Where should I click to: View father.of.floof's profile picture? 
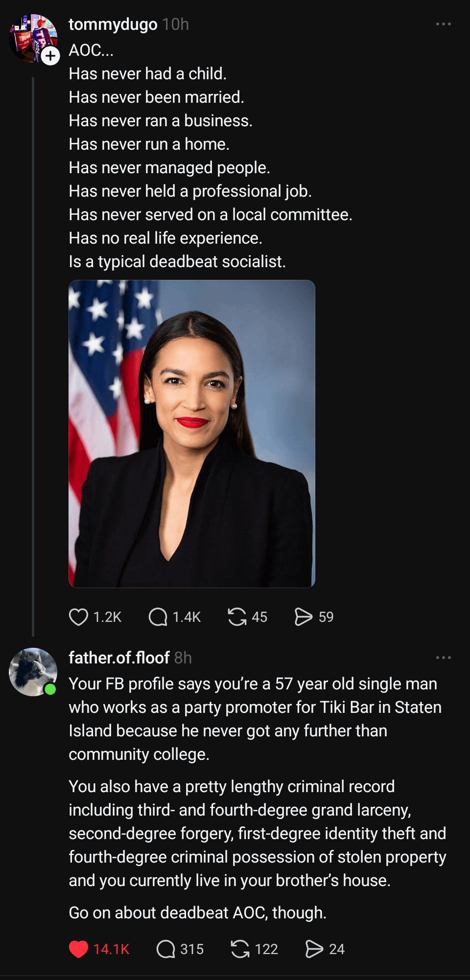(x=32, y=672)
